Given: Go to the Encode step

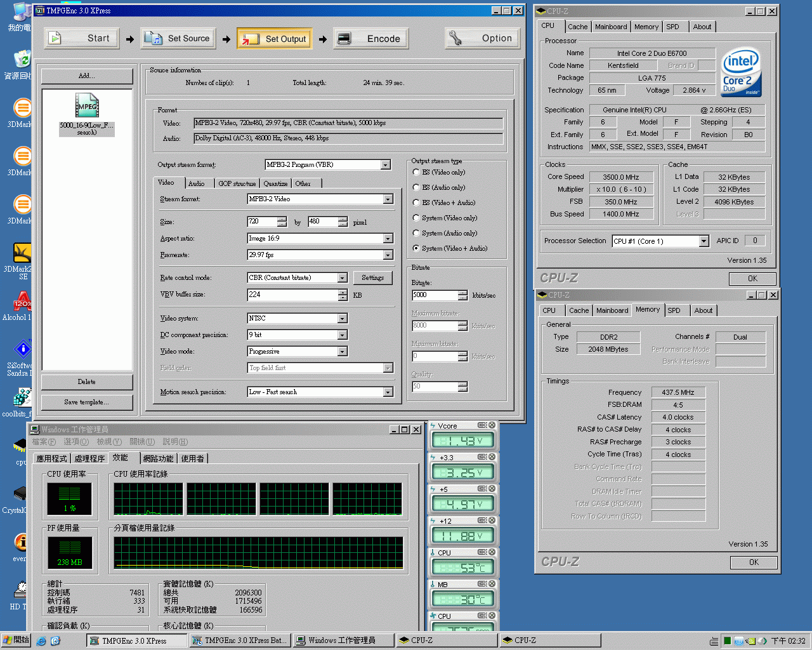Looking at the screenshot, I should tap(371, 38).
